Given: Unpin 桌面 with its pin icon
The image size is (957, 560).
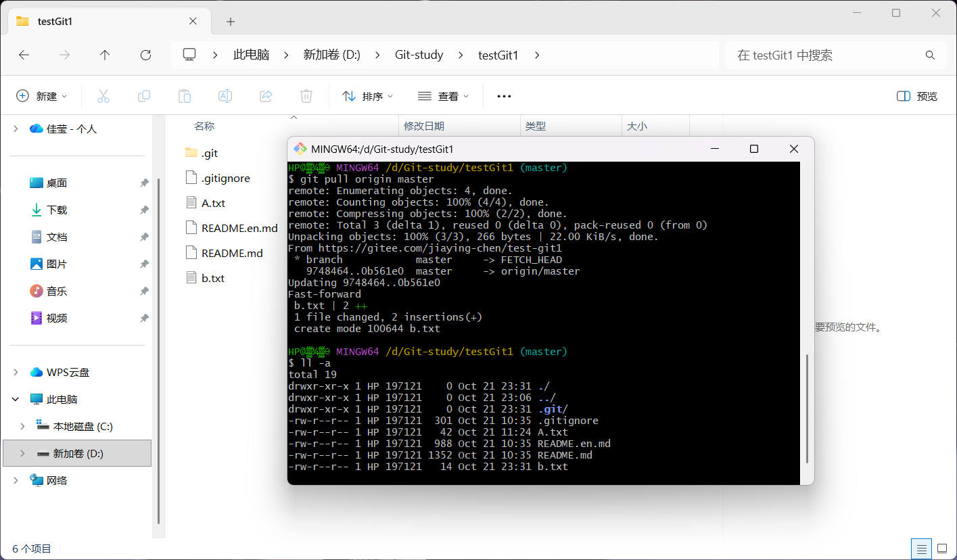Looking at the screenshot, I should pyautogui.click(x=144, y=183).
